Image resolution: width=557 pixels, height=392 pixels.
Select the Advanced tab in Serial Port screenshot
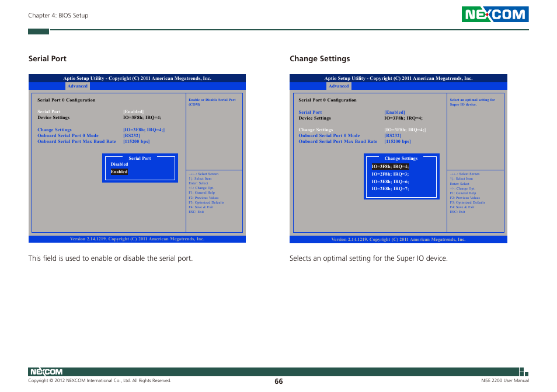coord(78,86)
